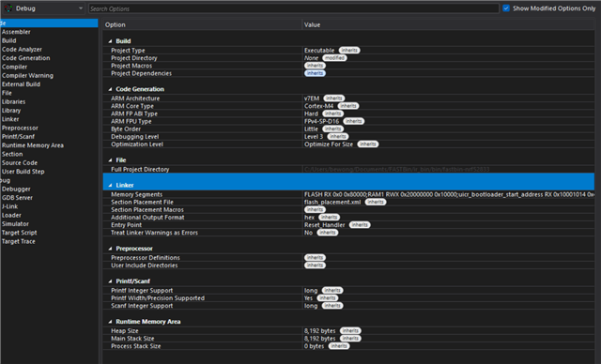
Task: Collapse the File options group
Action: coord(110,160)
